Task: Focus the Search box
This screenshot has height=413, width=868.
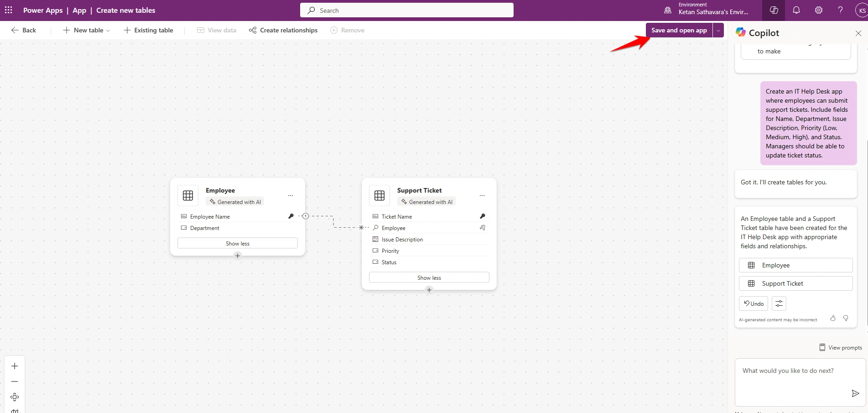Action: click(407, 10)
